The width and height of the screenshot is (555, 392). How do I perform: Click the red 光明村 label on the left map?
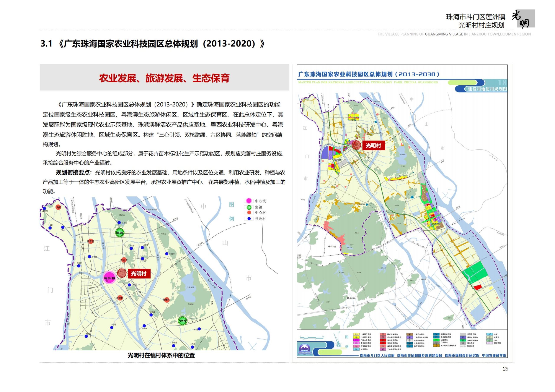tap(139, 273)
